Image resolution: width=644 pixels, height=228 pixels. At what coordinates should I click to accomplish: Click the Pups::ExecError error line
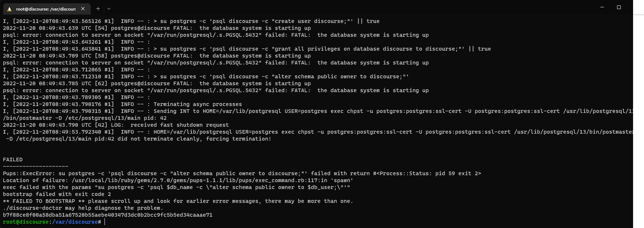242,173
